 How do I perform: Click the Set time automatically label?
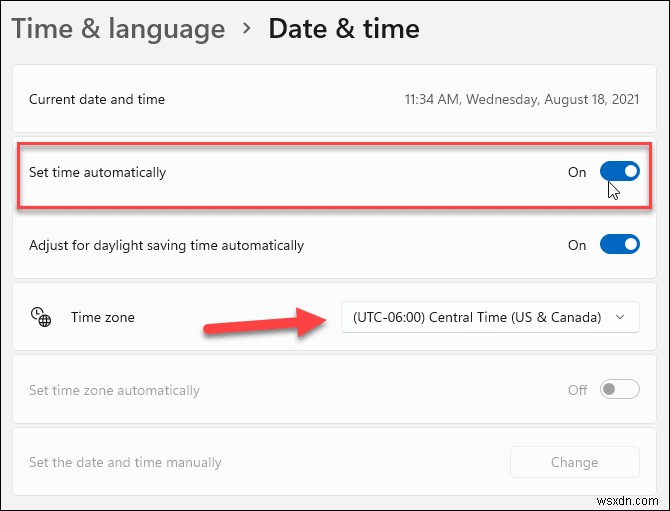98,172
